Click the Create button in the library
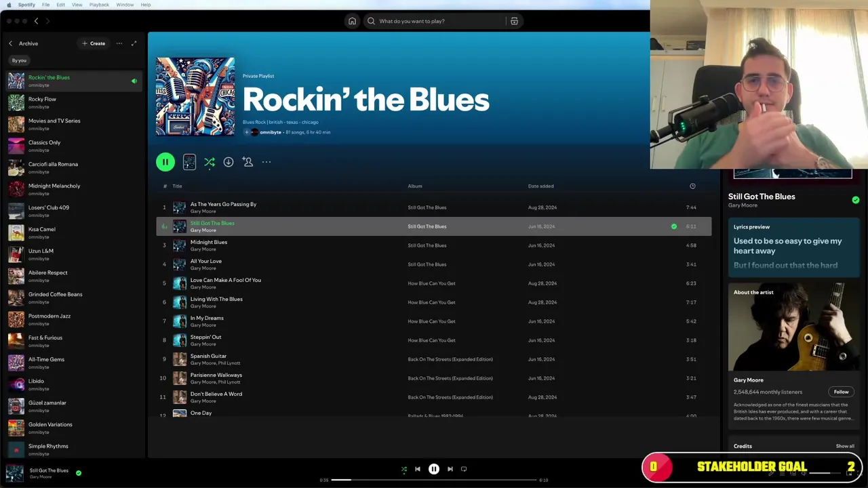This screenshot has width=868, height=488. pos(94,43)
